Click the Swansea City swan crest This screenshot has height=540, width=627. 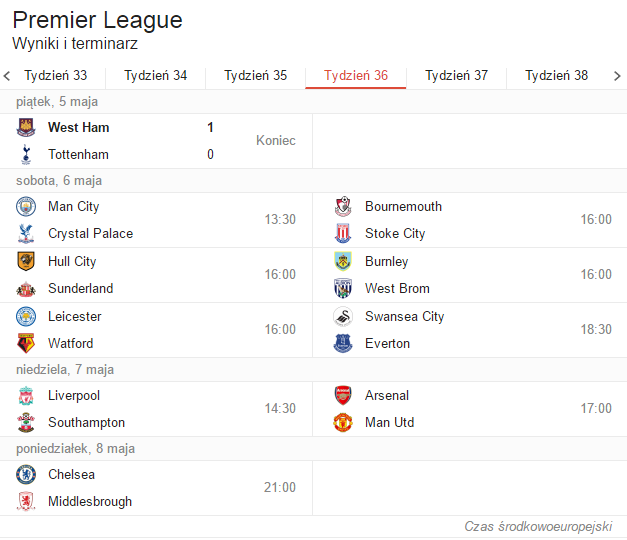tap(343, 316)
